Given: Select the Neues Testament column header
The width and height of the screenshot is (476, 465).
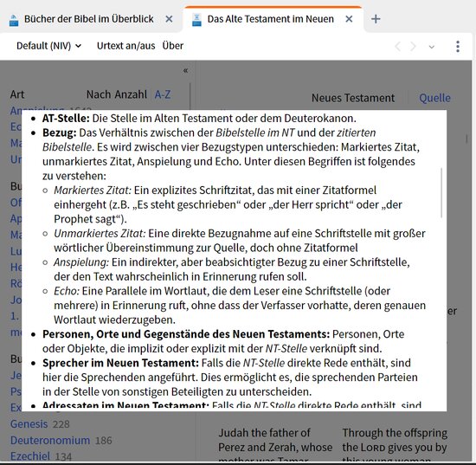Looking at the screenshot, I should click(353, 98).
